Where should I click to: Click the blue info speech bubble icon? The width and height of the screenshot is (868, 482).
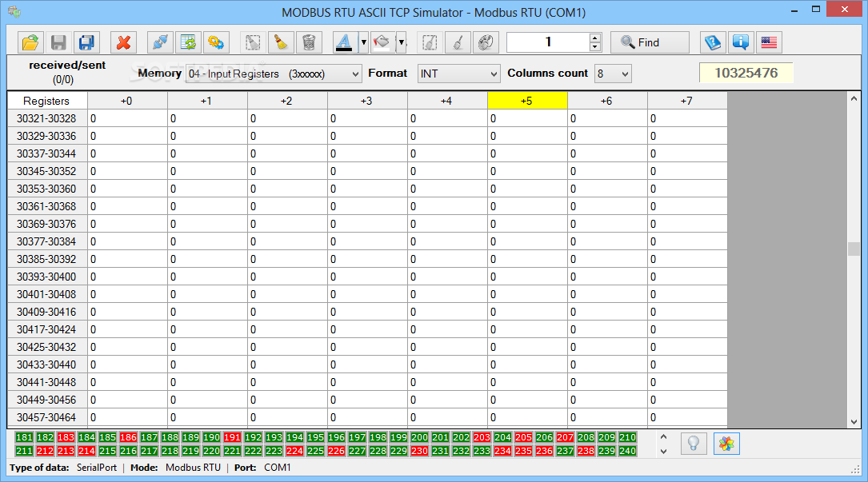pyautogui.click(x=741, y=42)
